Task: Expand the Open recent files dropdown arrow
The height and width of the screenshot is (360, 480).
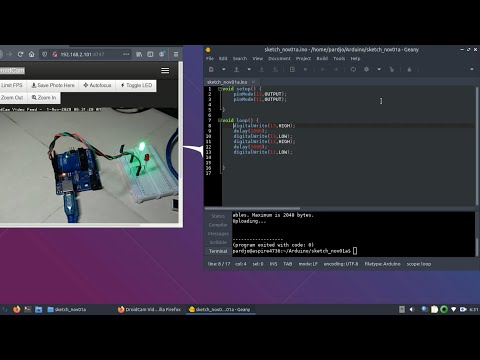Action: point(249,69)
